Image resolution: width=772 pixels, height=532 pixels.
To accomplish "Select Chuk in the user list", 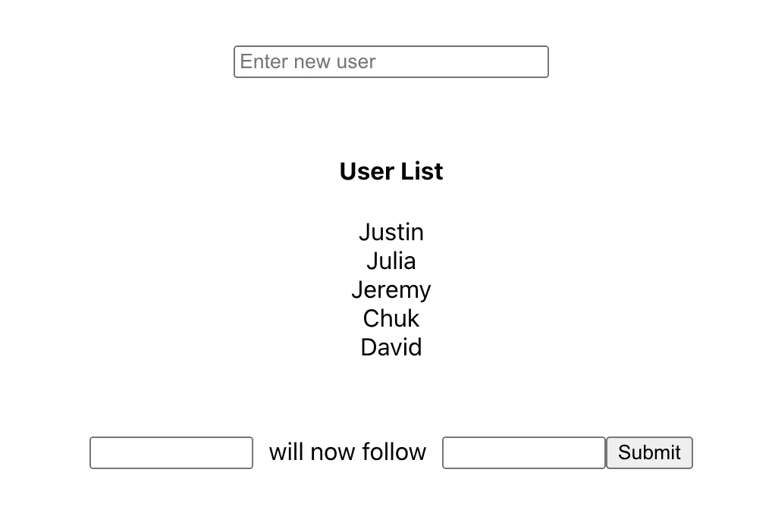I will pos(391,318).
